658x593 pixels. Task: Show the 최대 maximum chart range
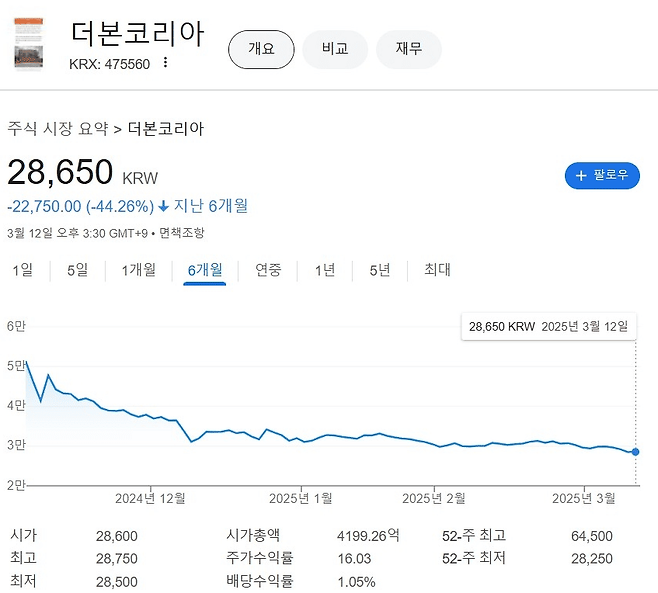click(437, 270)
